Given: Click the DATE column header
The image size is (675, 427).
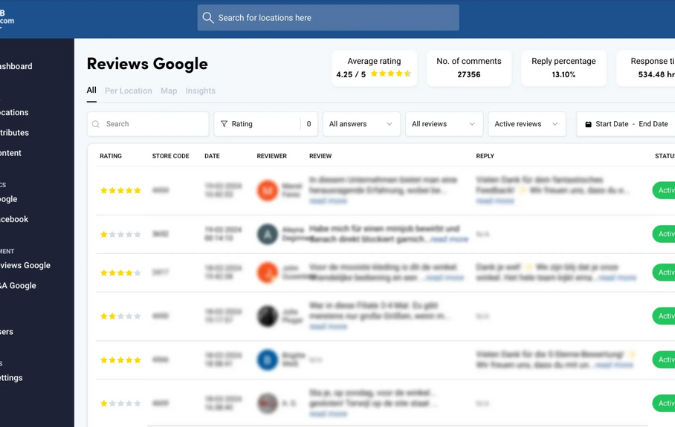Looking at the screenshot, I should (x=212, y=156).
